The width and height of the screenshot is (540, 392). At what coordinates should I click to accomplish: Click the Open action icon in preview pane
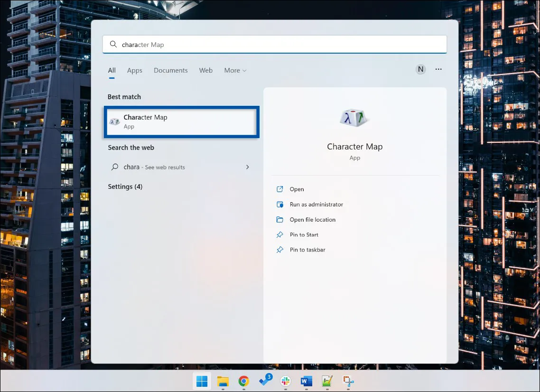coord(279,189)
